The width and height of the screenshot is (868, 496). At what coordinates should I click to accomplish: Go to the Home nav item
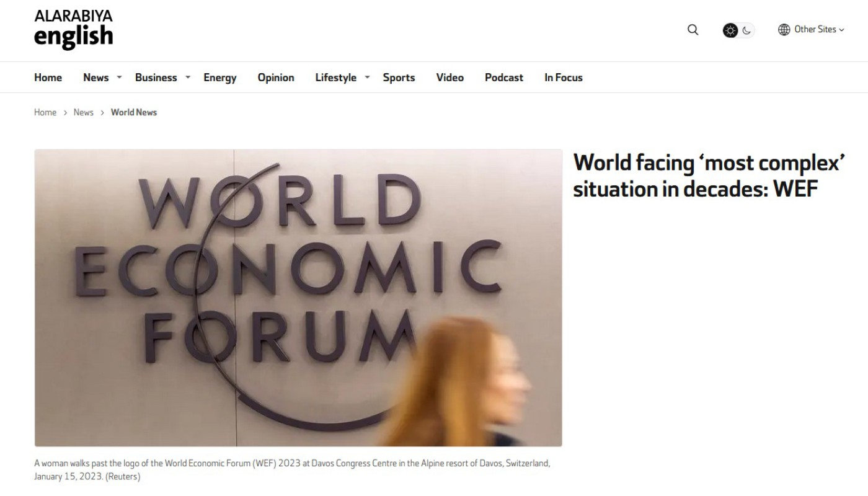(48, 77)
